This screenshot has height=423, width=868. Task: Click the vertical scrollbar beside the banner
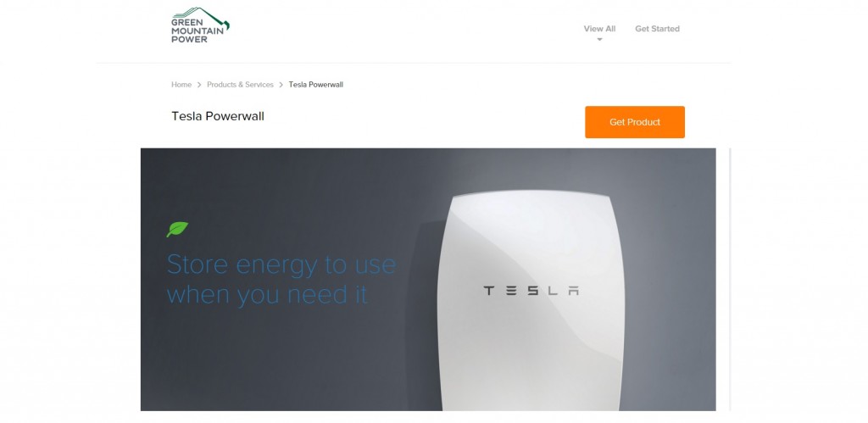tap(730, 279)
